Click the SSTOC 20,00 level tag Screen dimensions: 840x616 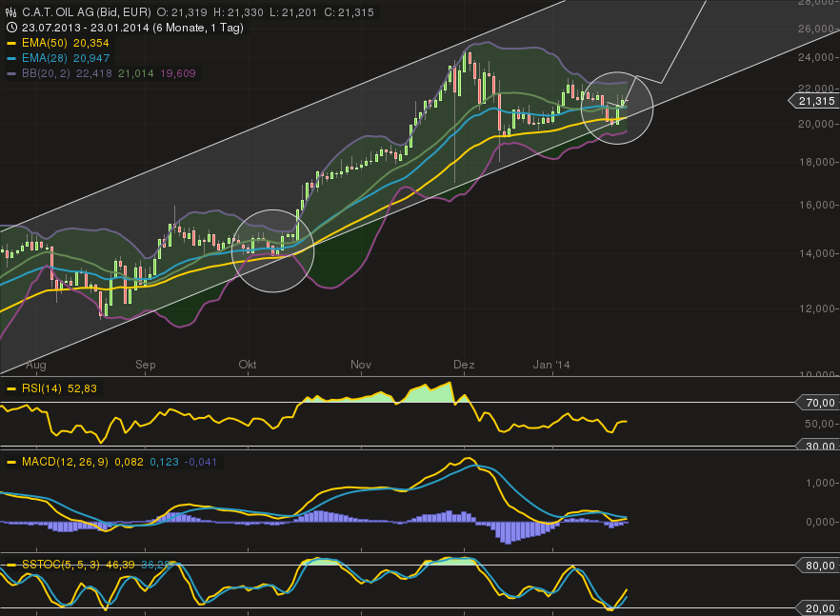(816, 608)
